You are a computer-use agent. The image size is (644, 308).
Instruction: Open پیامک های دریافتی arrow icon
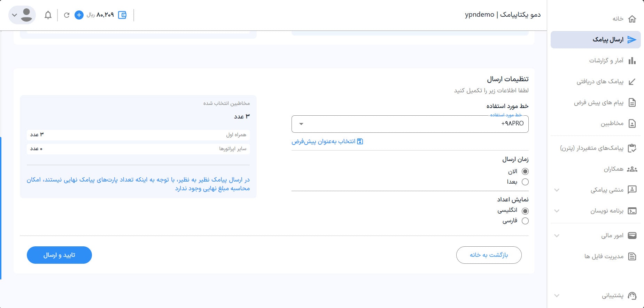click(632, 82)
